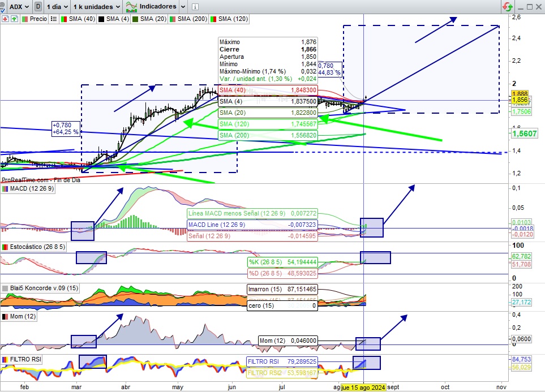Screen dimensions: 545x392
Task: Click the red down-arrow icon
Action: (x=5, y=19)
